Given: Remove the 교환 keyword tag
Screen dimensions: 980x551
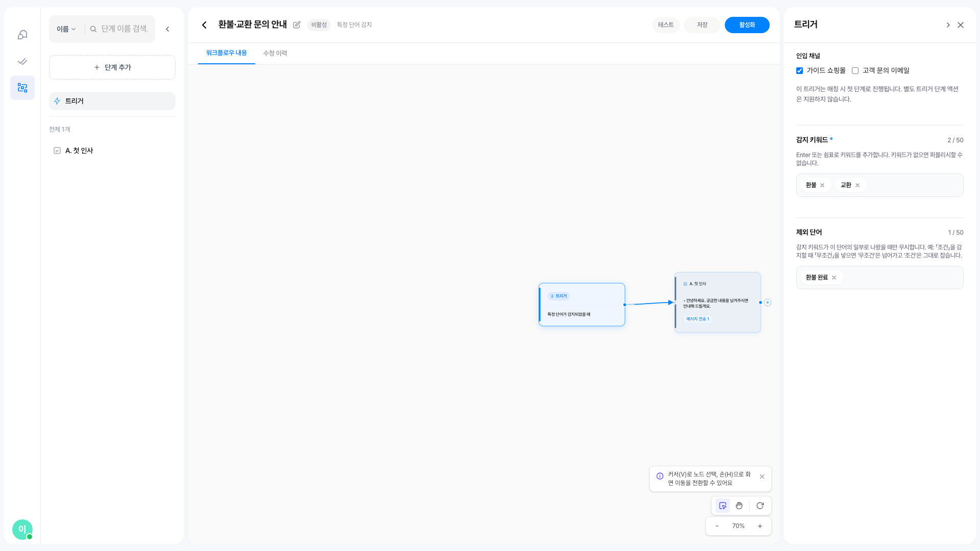Looking at the screenshot, I should pyautogui.click(x=857, y=185).
